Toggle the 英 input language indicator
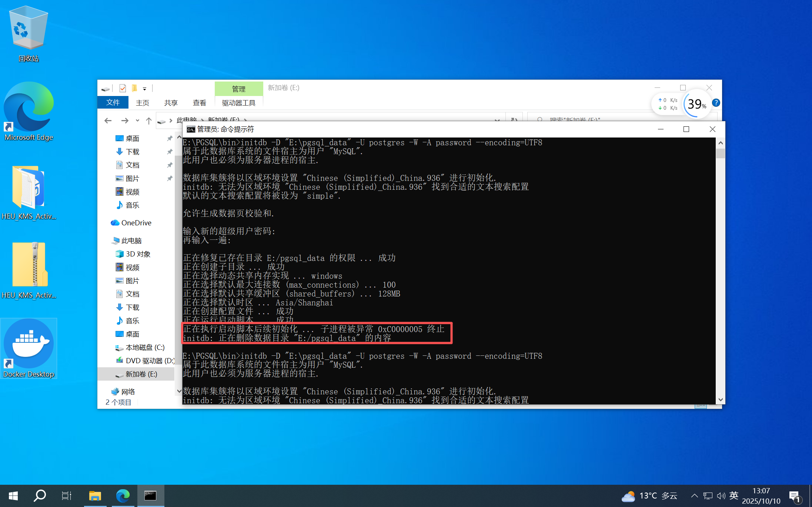Image resolution: width=812 pixels, height=507 pixels. tap(734, 496)
